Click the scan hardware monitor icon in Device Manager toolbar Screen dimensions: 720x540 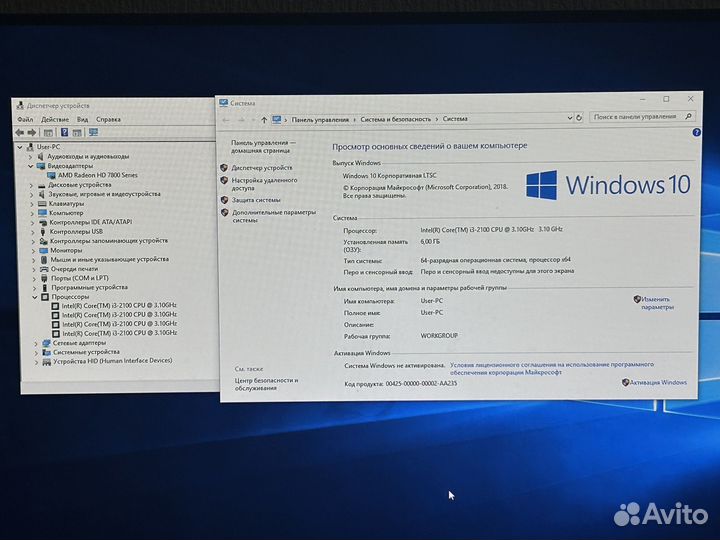point(93,133)
